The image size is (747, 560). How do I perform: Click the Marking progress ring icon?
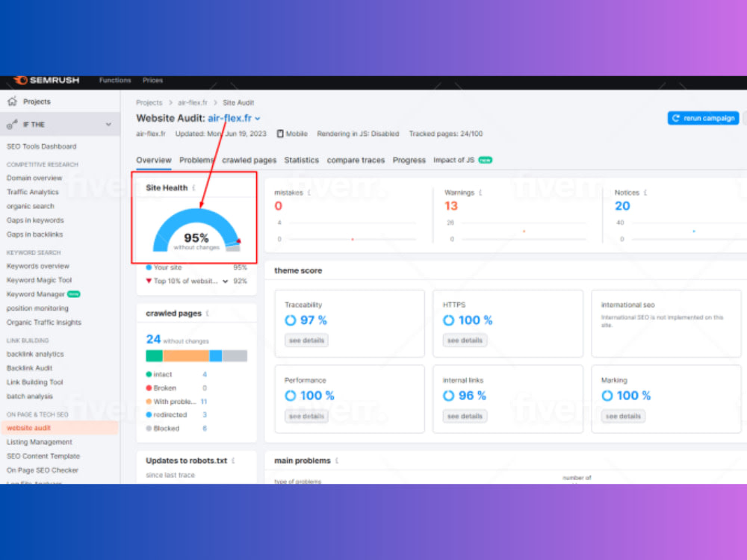(x=607, y=396)
